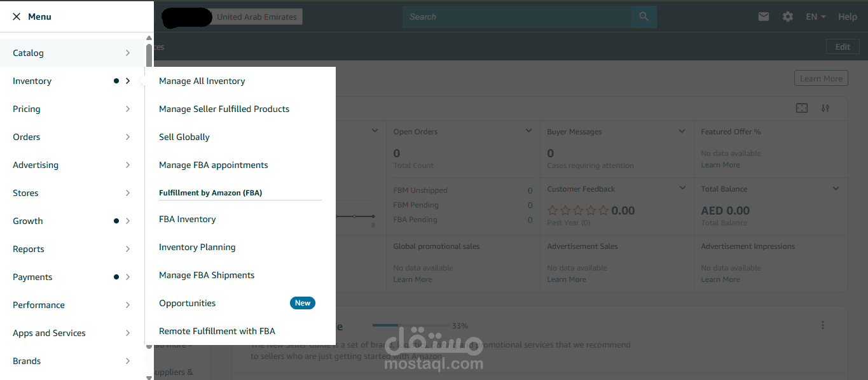
Task: Click Learn More under Featured Offer %
Action: 720,165
